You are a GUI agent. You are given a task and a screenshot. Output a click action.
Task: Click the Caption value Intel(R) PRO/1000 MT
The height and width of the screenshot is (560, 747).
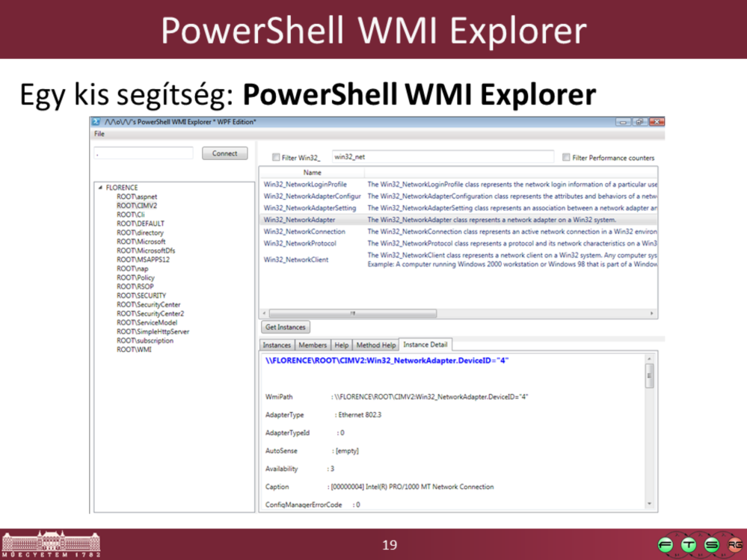pos(413,487)
